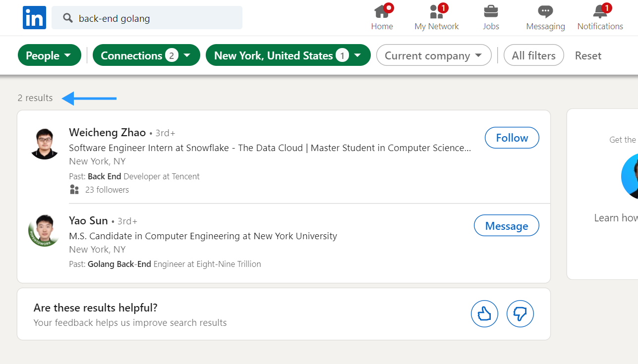Open Messaging speech bubble icon
This screenshot has width=638, height=364.
[x=545, y=12]
